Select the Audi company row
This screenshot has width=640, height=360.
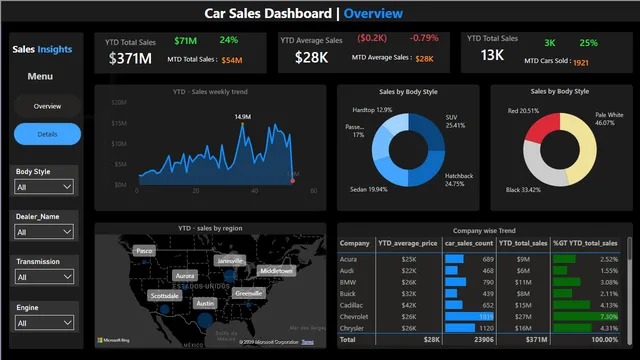point(479,271)
